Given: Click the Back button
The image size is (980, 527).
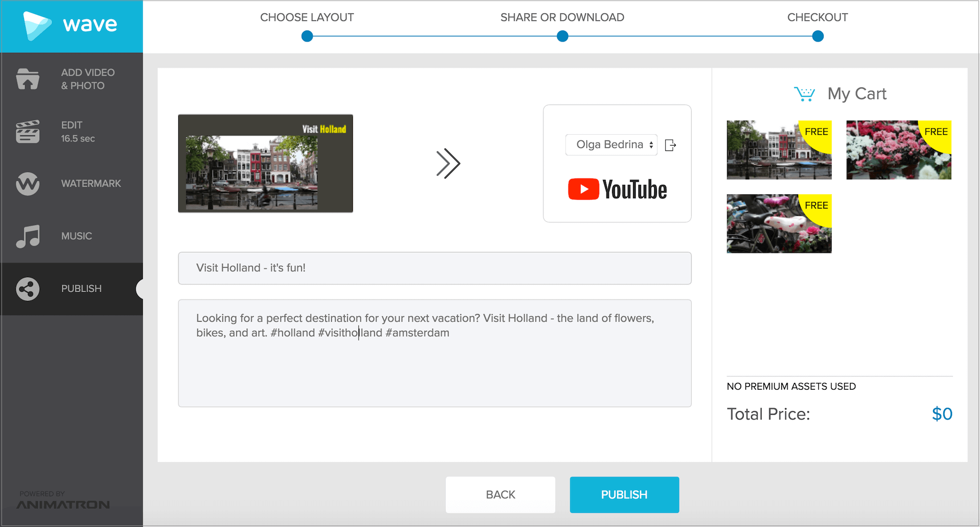Looking at the screenshot, I should (500, 495).
